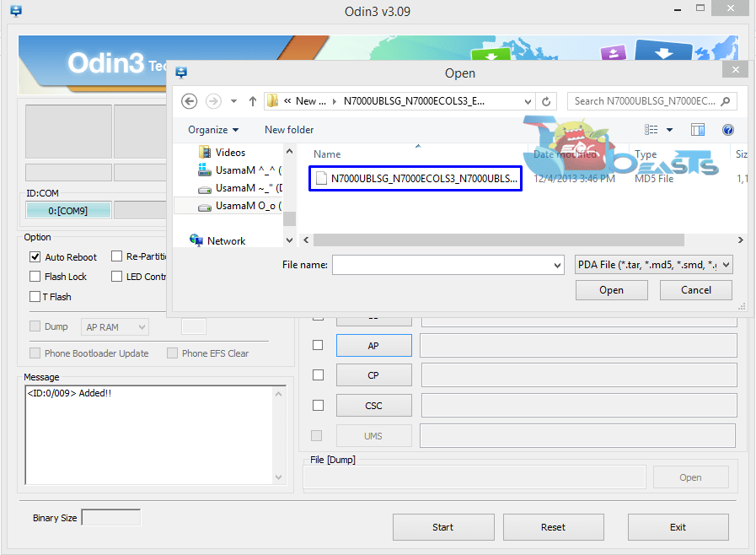Open the PDA File type filter dropdown

[x=653, y=265]
